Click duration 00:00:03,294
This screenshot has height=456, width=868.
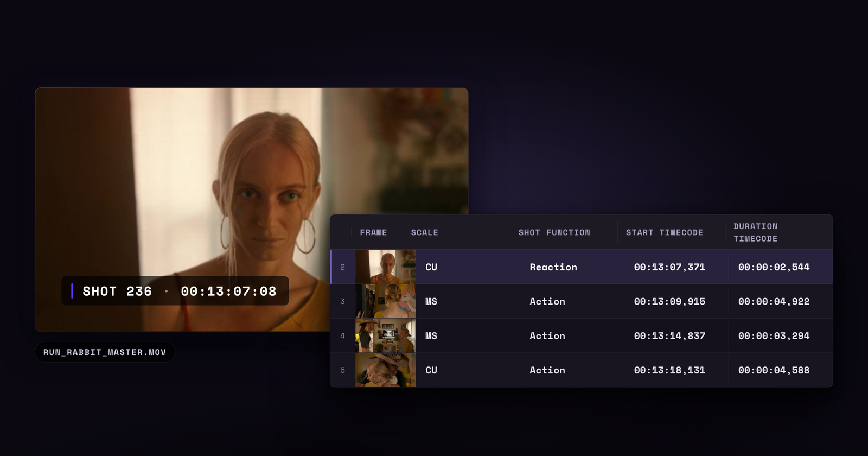tap(774, 336)
